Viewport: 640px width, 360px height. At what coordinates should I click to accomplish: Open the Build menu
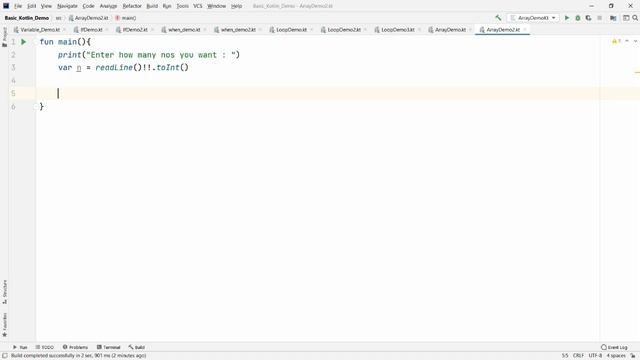tap(152, 6)
